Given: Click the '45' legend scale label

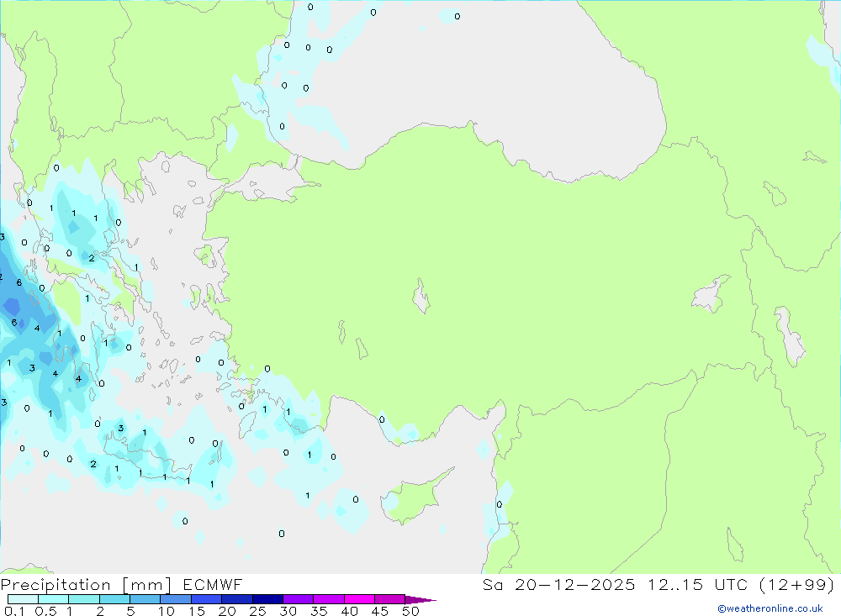Looking at the screenshot, I should [380, 611].
